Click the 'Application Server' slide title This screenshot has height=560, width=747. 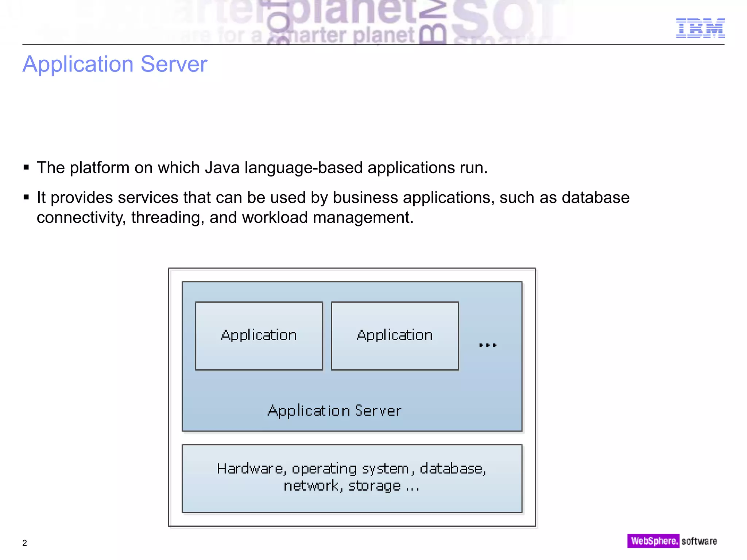click(115, 64)
